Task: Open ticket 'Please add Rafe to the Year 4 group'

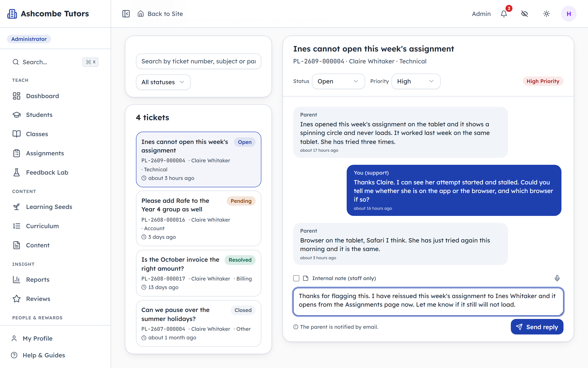Action: tap(198, 218)
